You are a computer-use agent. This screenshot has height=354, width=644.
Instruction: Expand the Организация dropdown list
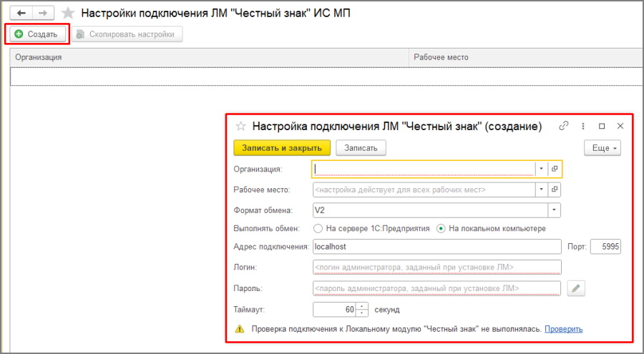click(542, 169)
